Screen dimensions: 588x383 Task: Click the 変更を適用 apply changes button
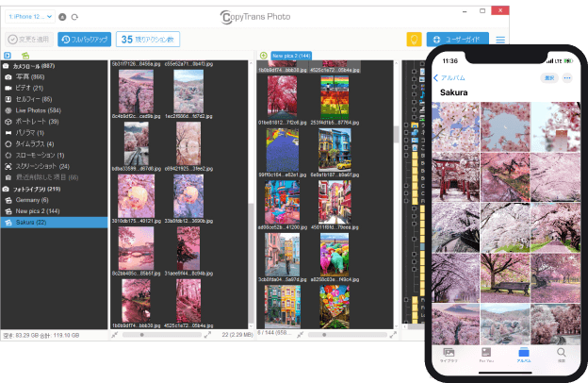coord(29,39)
